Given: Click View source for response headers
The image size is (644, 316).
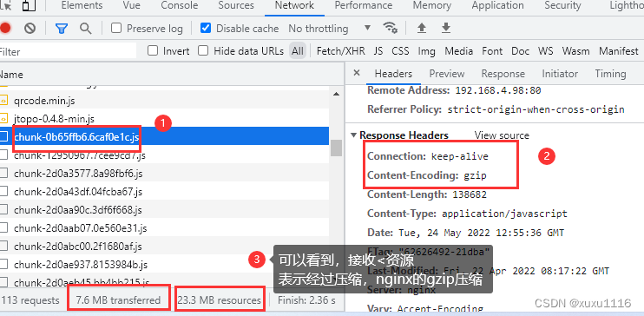Looking at the screenshot, I should pos(502,135).
